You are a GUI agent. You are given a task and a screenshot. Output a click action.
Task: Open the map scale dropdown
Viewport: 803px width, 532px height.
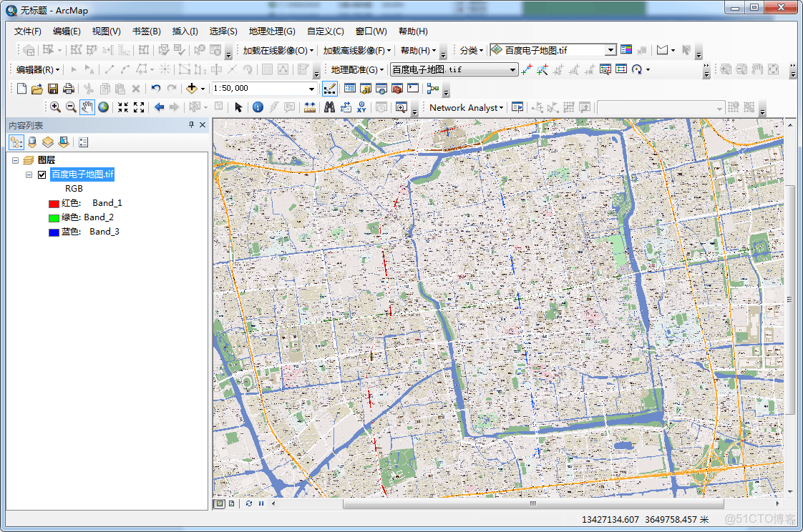tap(312, 89)
